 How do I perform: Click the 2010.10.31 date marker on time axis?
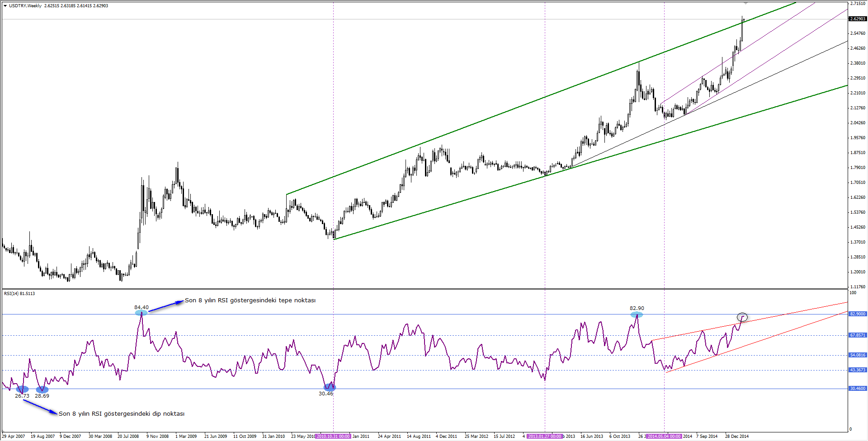333,436
